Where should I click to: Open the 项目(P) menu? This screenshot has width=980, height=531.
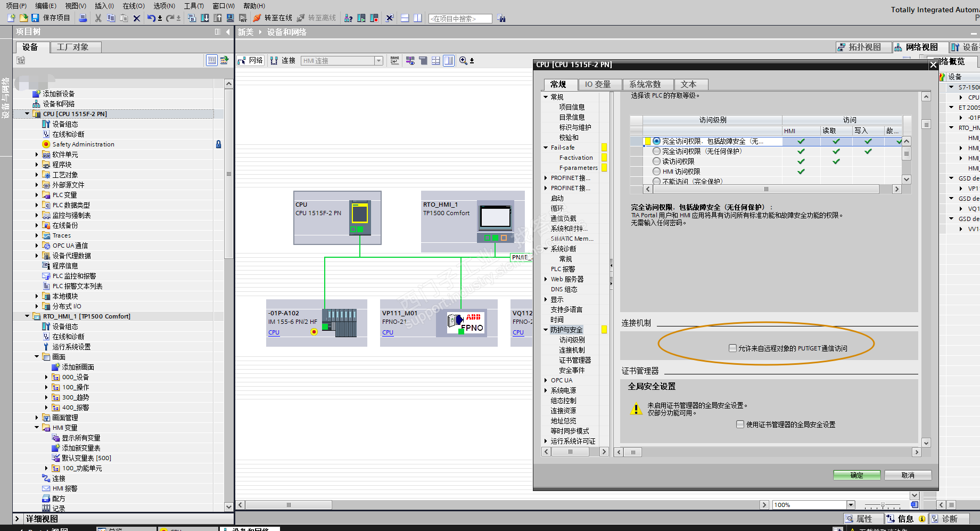click(x=16, y=6)
